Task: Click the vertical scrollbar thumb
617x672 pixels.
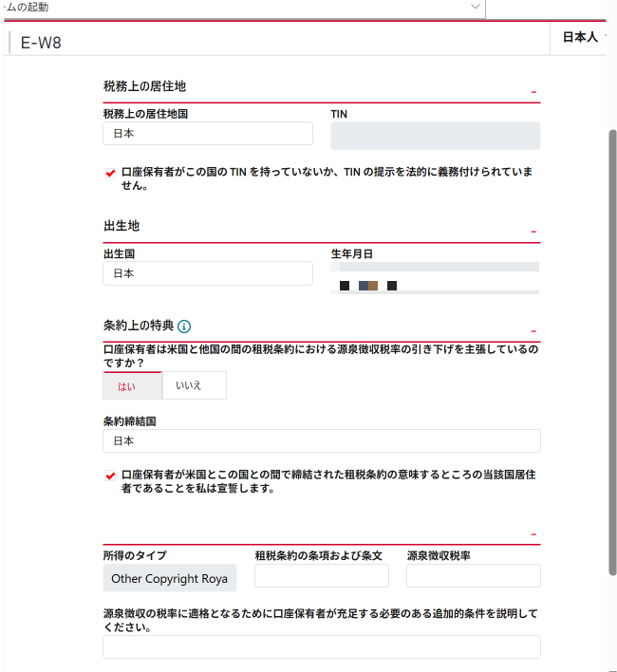Action: tap(612, 352)
